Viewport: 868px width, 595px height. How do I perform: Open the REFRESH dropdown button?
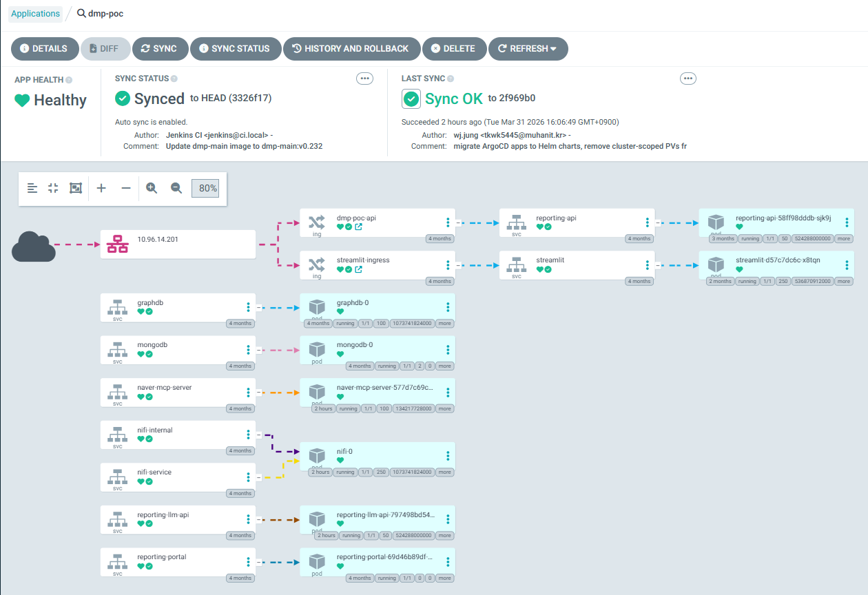coord(528,49)
